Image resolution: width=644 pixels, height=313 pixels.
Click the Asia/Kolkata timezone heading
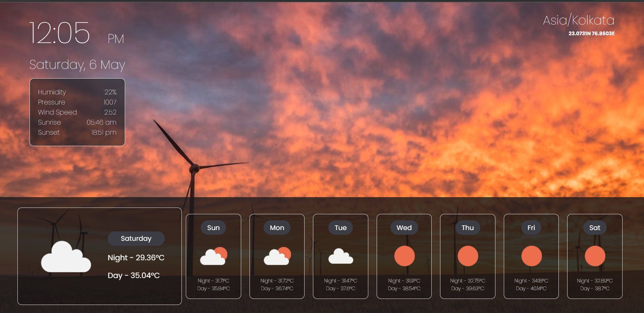click(579, 20)
